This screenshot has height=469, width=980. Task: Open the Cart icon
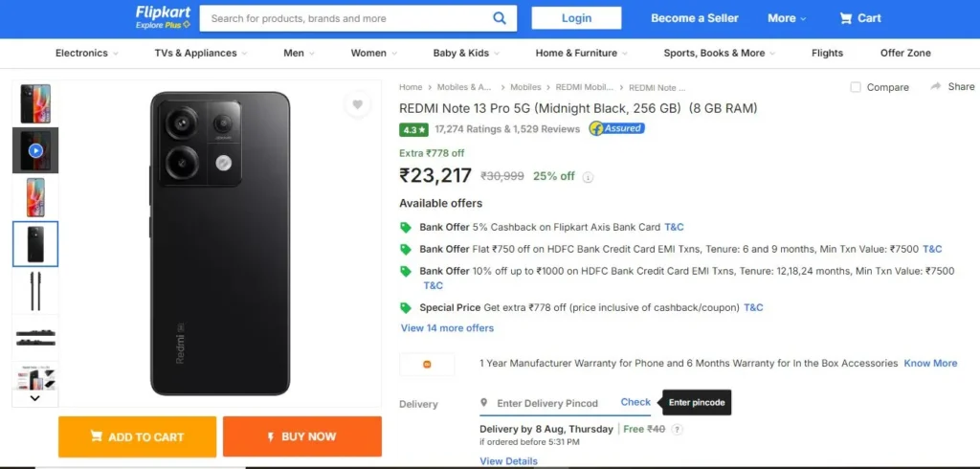point(846,18)
